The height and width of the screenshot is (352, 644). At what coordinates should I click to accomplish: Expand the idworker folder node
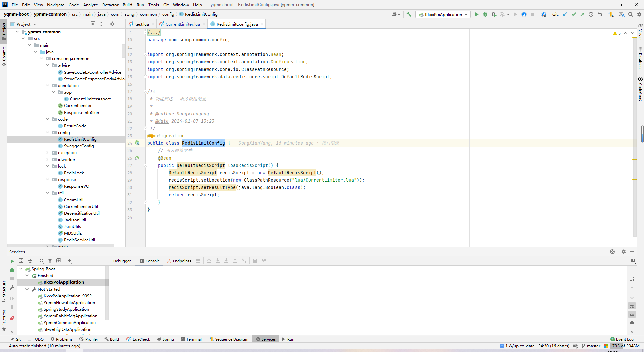(x=48, y=159)
